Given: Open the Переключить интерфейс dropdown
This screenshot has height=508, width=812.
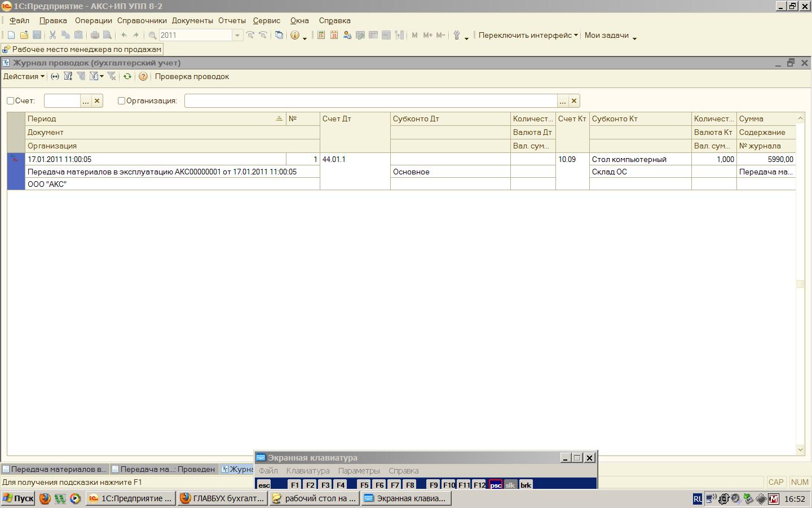Looking at the screenshot, I should (528, 35).
